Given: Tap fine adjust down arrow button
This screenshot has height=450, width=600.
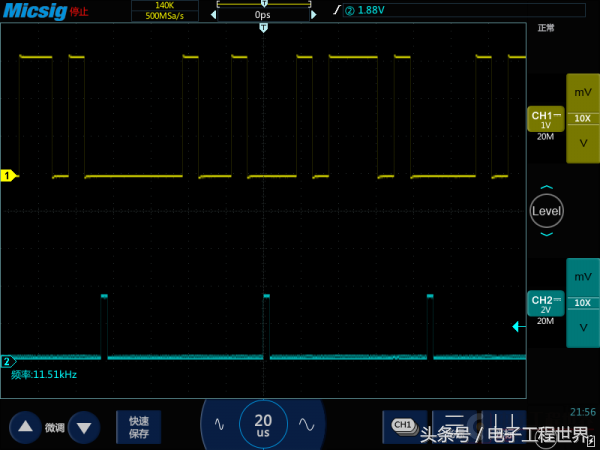Looking at the screenshot, I should 84,427.
